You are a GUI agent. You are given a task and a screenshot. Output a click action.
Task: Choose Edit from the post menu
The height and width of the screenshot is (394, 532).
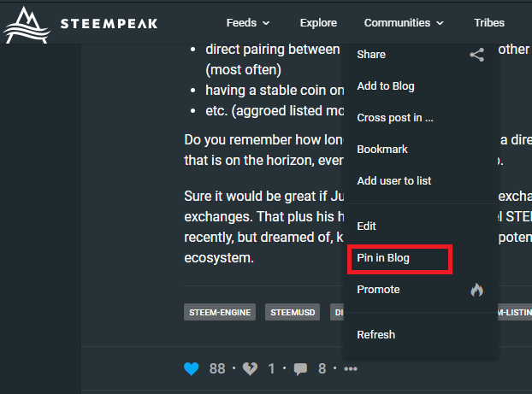coord(366,226)
